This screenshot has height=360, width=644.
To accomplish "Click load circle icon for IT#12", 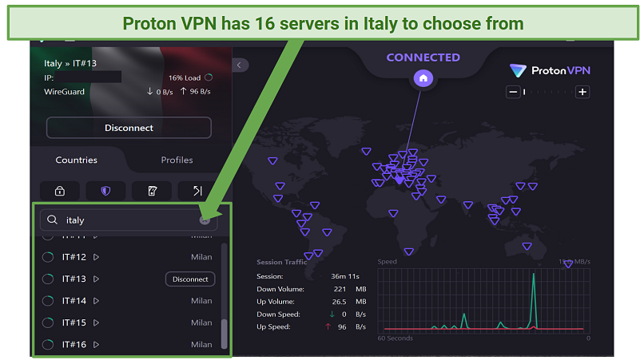I will 48,257.
